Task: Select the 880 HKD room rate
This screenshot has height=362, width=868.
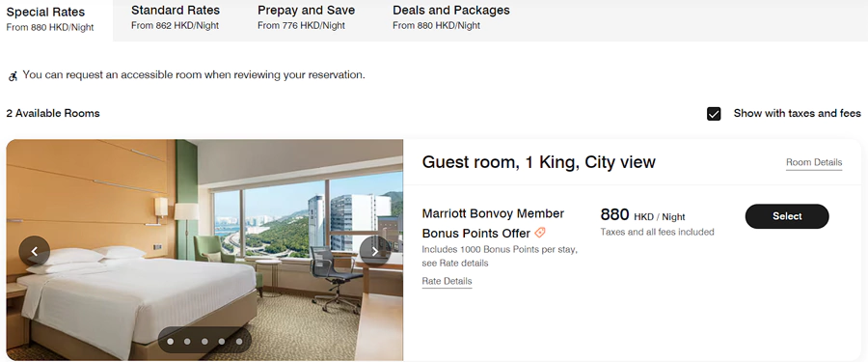Action: click(787, 216)
